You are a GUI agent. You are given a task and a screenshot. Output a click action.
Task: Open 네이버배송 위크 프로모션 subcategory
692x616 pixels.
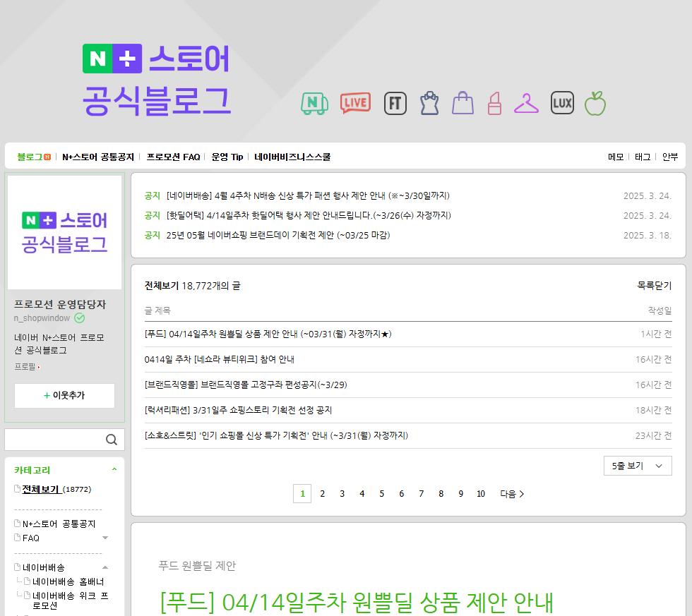point(70,600)
